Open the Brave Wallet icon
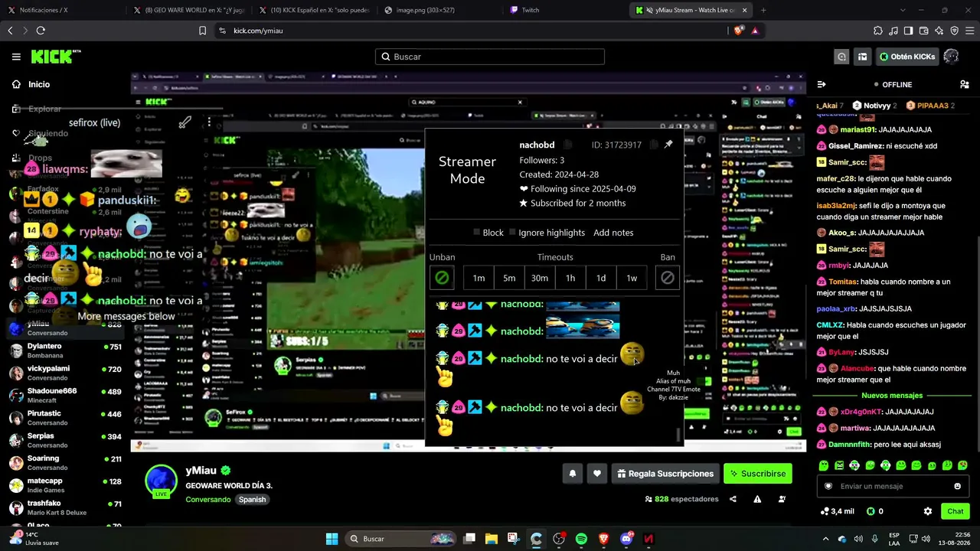 924,31
